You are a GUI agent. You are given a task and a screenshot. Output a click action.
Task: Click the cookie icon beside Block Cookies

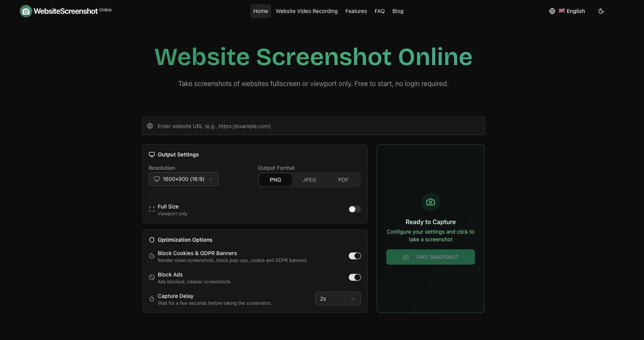(x=152, y=256)
